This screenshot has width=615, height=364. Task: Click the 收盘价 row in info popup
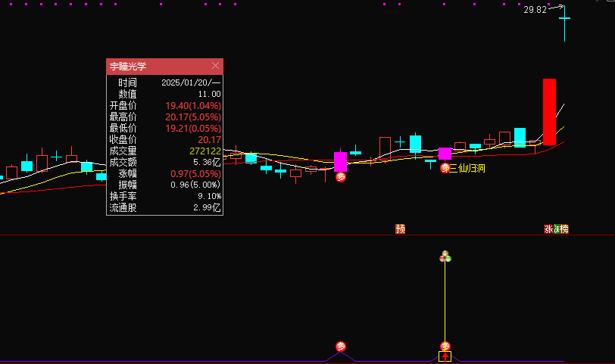(x=164, y=139)
